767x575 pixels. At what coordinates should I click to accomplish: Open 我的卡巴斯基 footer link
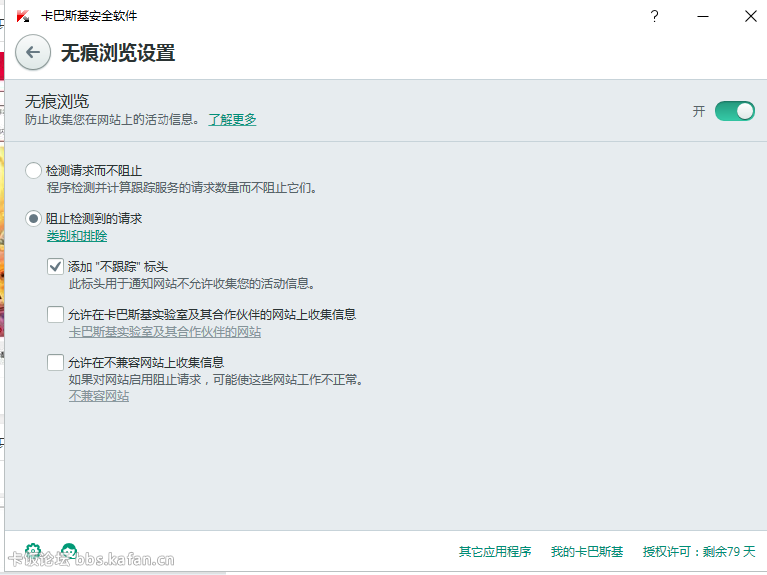point(587,552)
